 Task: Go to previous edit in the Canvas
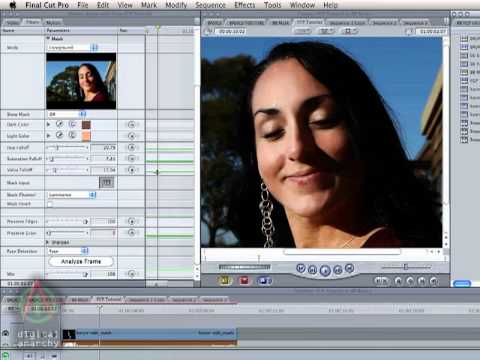click(x=301, y=268)
